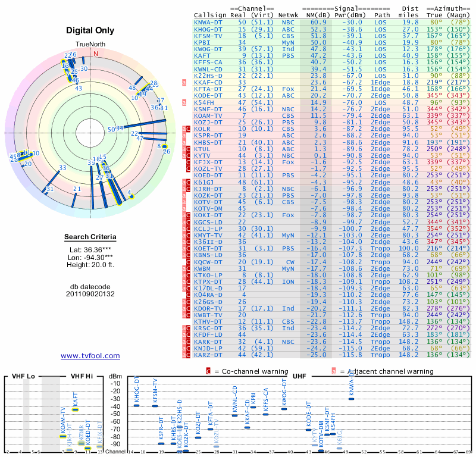Click the UHF chart label

pos(299,376)
